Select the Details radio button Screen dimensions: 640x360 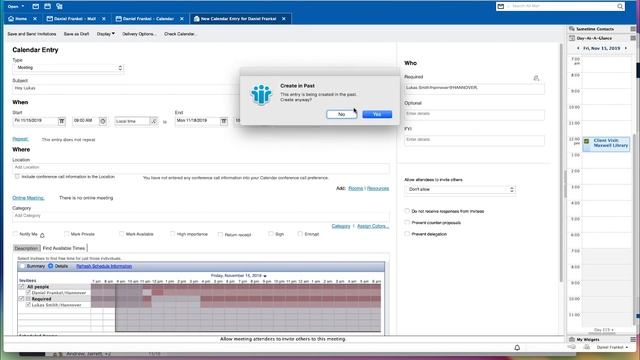(51, 266)
